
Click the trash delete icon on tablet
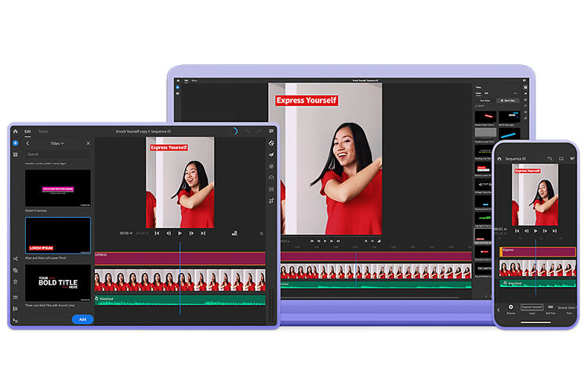click(x=15, y=282)
